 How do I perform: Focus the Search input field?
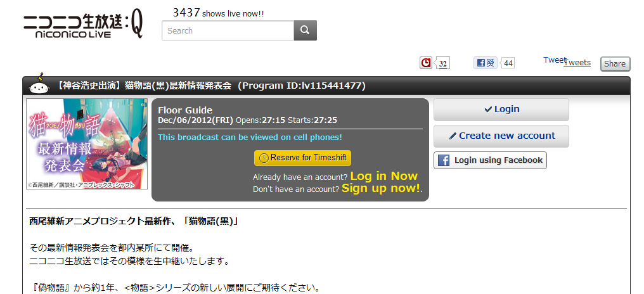pos(228,30)
